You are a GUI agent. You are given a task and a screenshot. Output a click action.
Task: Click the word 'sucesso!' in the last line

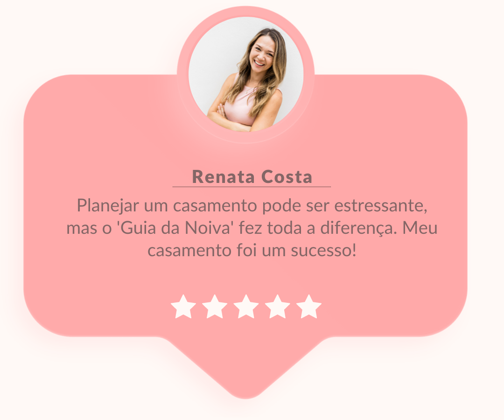click(324, 251)
